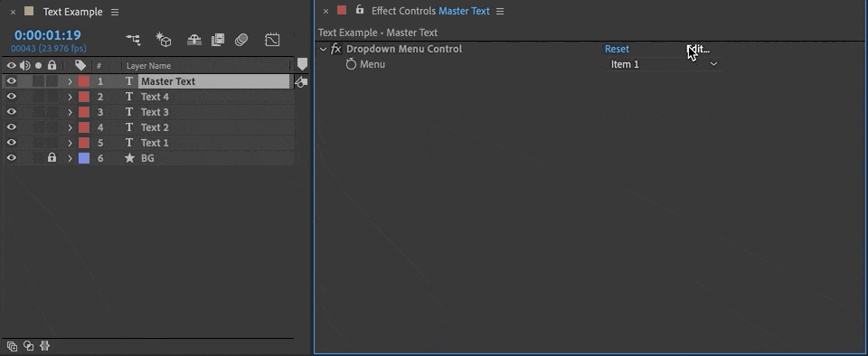The width and height of the screenshot is (868, 356).
Task: Click the Layer Switches pane toggle icon
Action: (x=12, y=346)
